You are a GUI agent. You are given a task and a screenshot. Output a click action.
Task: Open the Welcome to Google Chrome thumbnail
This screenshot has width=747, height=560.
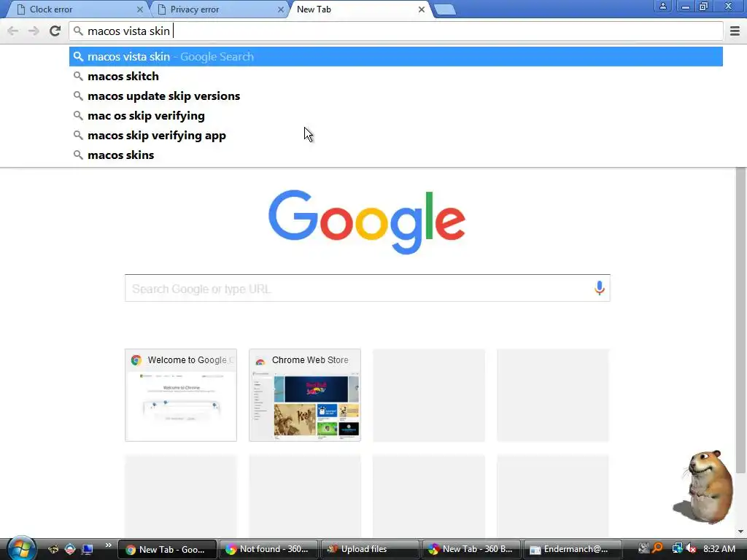tap(181, 395)
